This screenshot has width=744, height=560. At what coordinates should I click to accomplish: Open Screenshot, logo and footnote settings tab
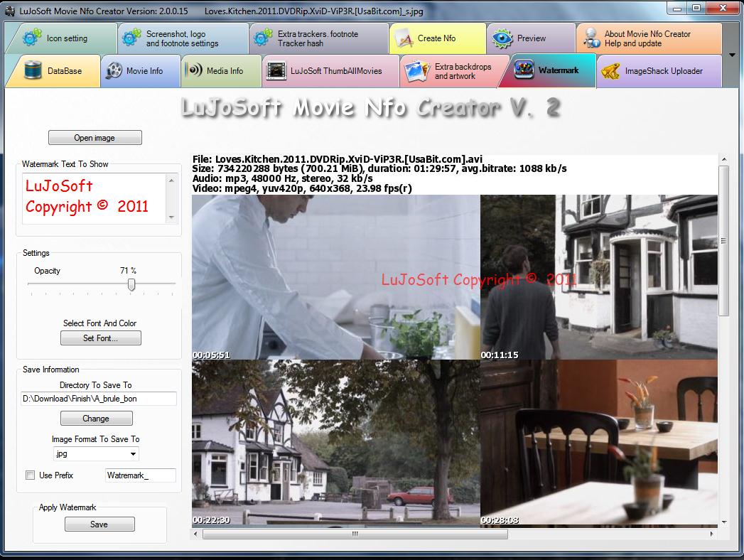pos(183,38)
